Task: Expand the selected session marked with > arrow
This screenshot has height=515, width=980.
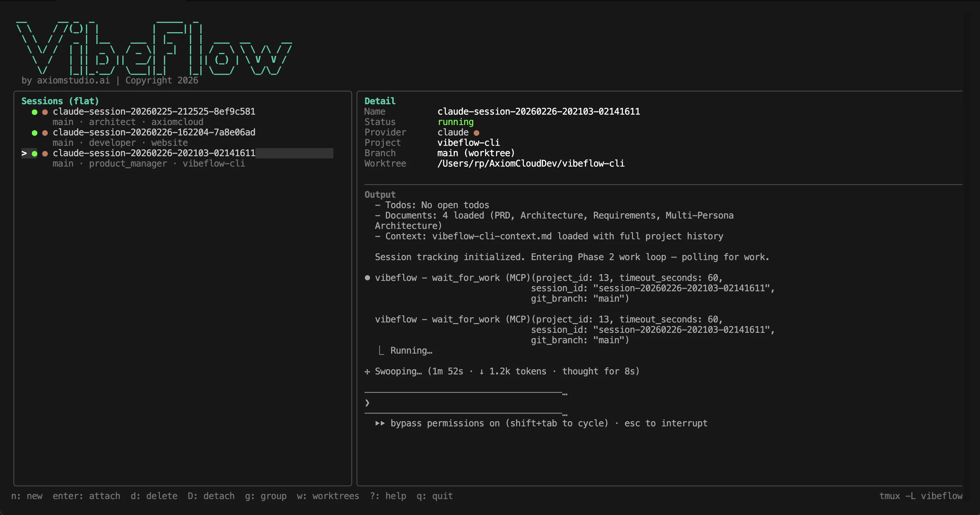Action: click(24, 153)
